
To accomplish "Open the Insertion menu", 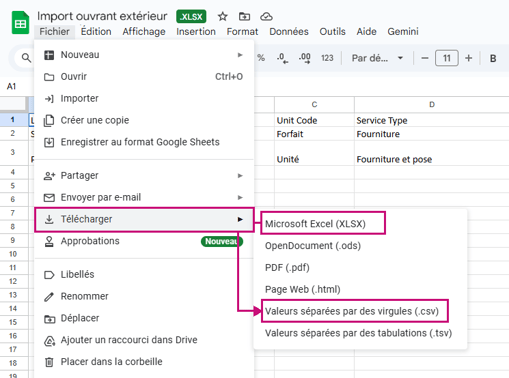I will point(196,32).
